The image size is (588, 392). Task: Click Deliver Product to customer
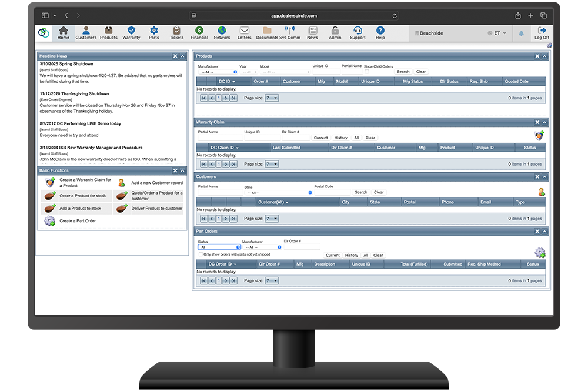tap(157, 209)
